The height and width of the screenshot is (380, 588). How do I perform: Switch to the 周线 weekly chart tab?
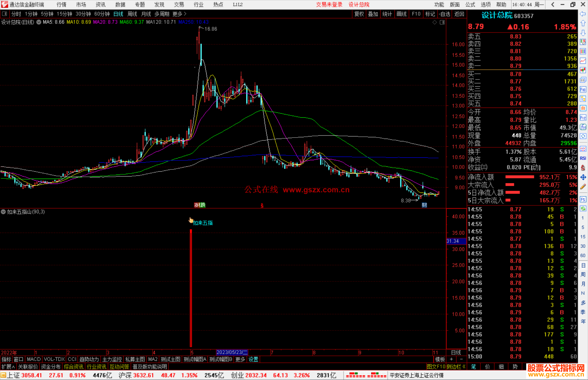pyautogui.click(x=132, y=14)
